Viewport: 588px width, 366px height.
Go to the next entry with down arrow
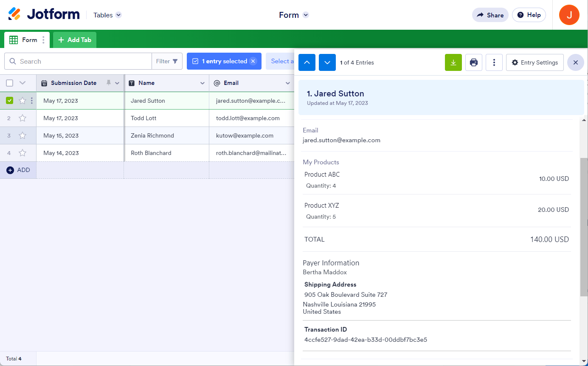point(327,62)
